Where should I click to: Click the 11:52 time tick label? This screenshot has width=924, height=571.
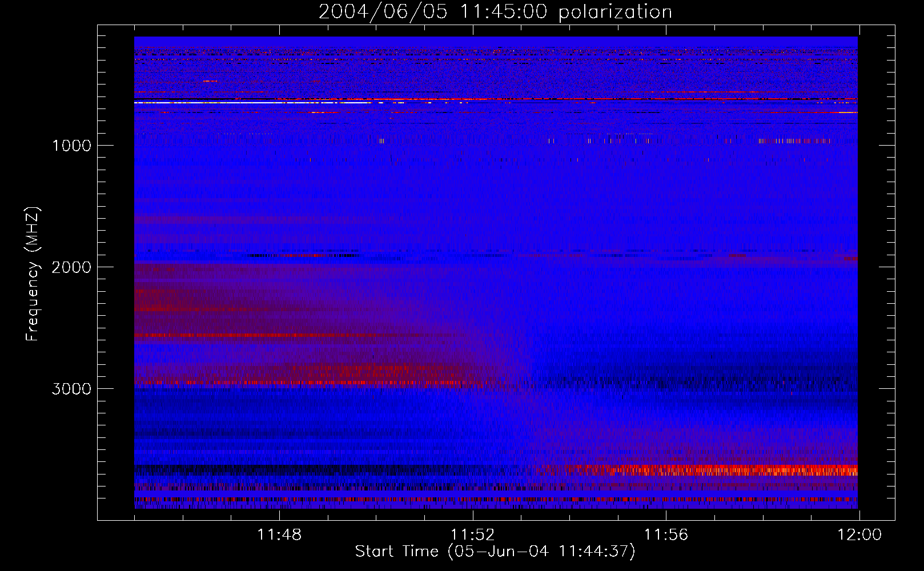point(472,535)
